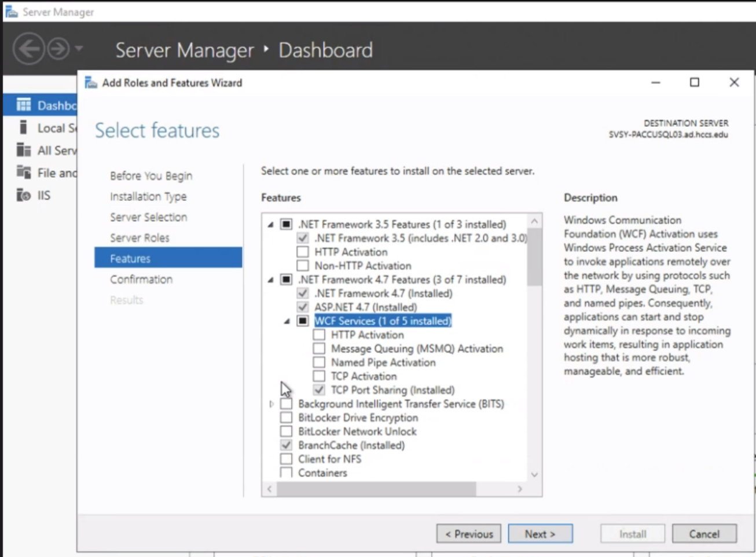Check the BitLocker Drive Encryption checkbox
Image resolution: width=756 pixels, height=557 pixels.
tap(287, 417)
